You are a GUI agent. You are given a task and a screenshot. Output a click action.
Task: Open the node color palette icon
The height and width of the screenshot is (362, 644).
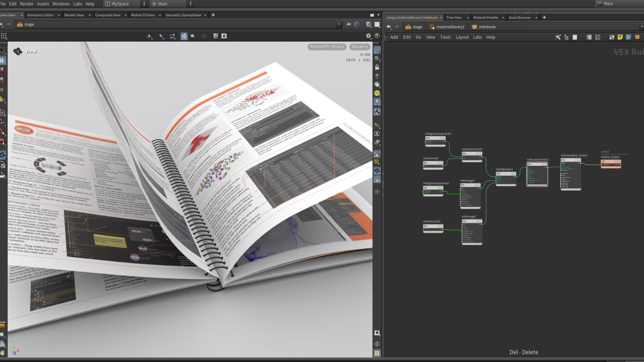point(589,37)
